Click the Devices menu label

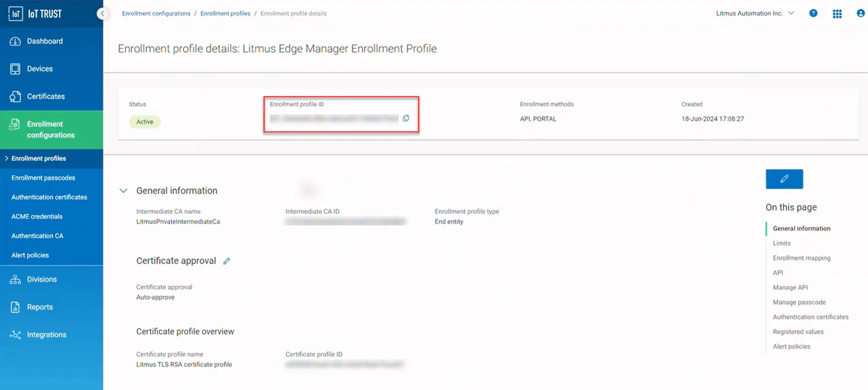pos(40,69)
